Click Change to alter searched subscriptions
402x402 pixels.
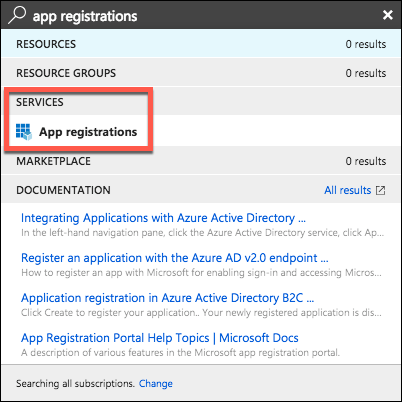click(x=156, y=383)
